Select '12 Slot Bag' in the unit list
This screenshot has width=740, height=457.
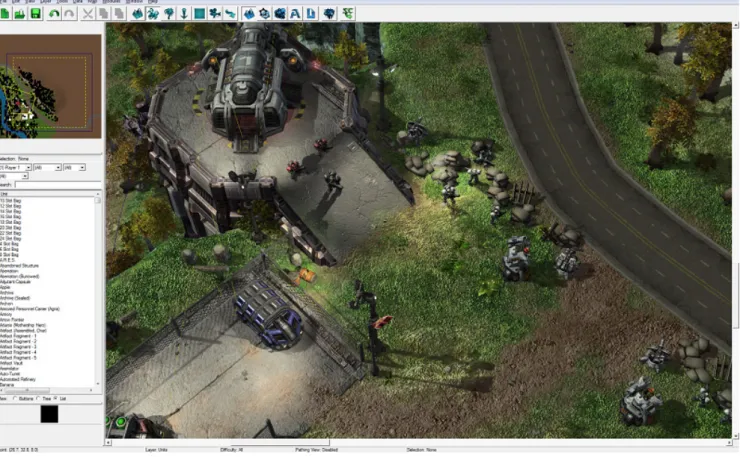click(10, 206)
